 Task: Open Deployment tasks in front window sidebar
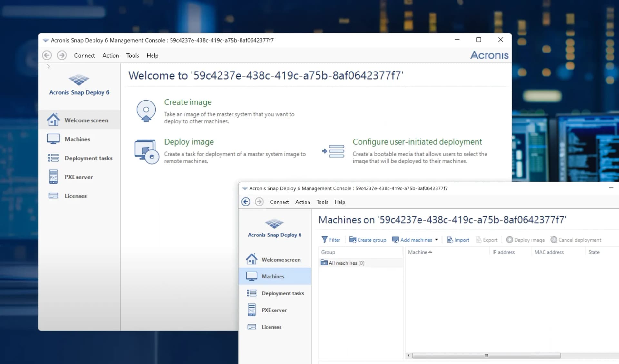282,293
